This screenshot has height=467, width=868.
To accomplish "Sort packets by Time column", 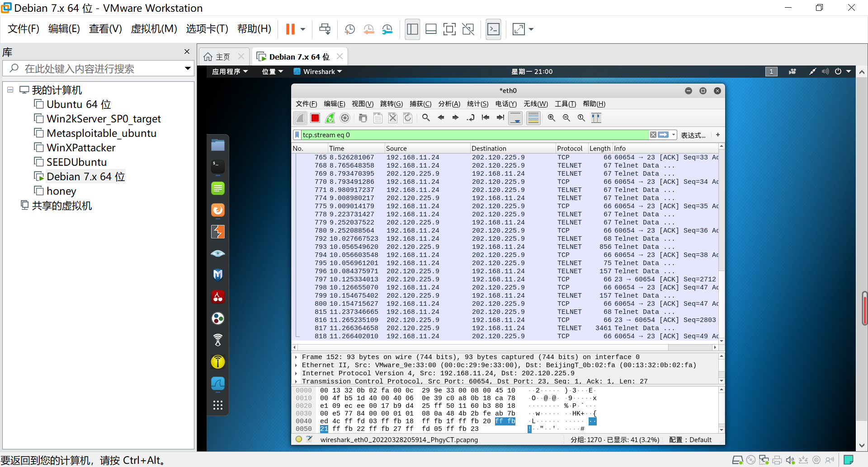I will pyautogui.click(x=356, y=148).
